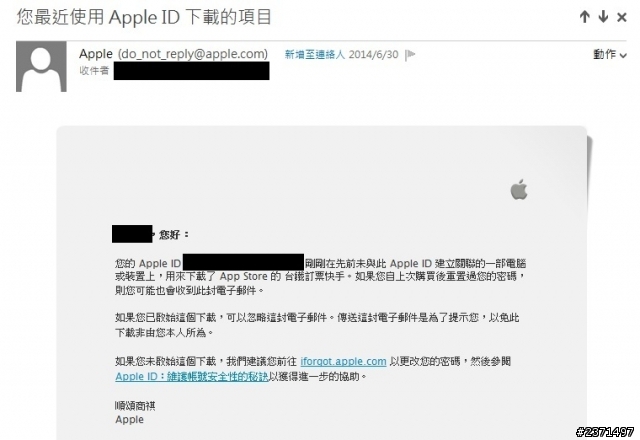This screenshot has width=640, height=440.
Task: Go to previous message with up arrow
Action: 584,17
